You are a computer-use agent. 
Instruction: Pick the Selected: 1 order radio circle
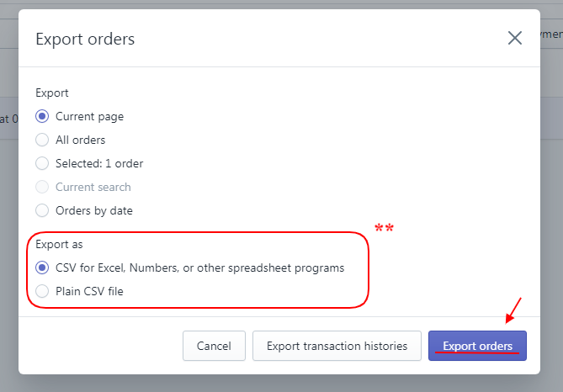tap(42, 163)
